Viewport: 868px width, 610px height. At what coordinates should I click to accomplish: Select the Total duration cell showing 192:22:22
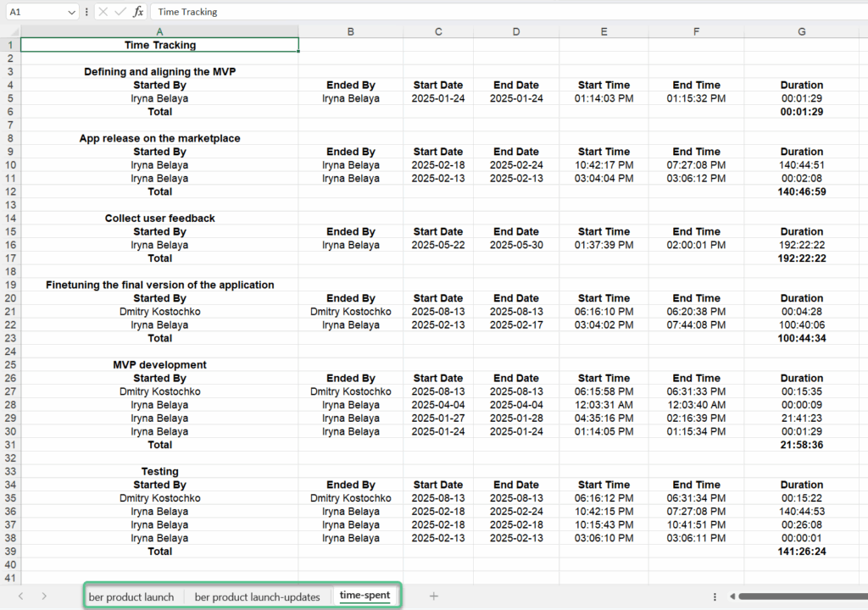[x=802, y=258]
